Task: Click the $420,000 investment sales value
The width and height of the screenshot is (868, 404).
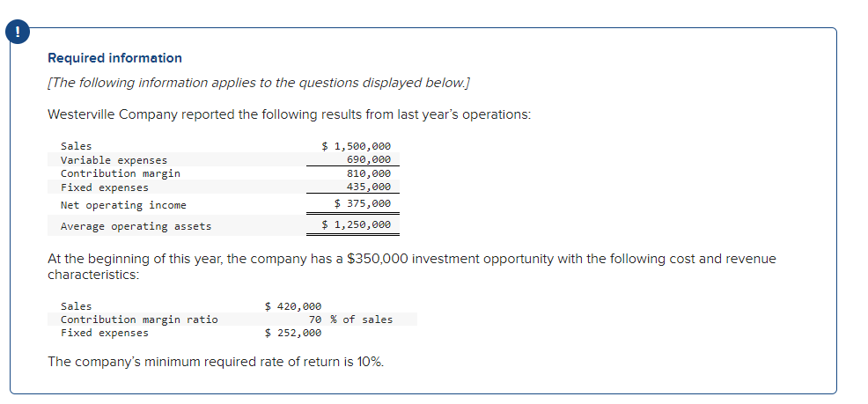Action: (293, 306)
